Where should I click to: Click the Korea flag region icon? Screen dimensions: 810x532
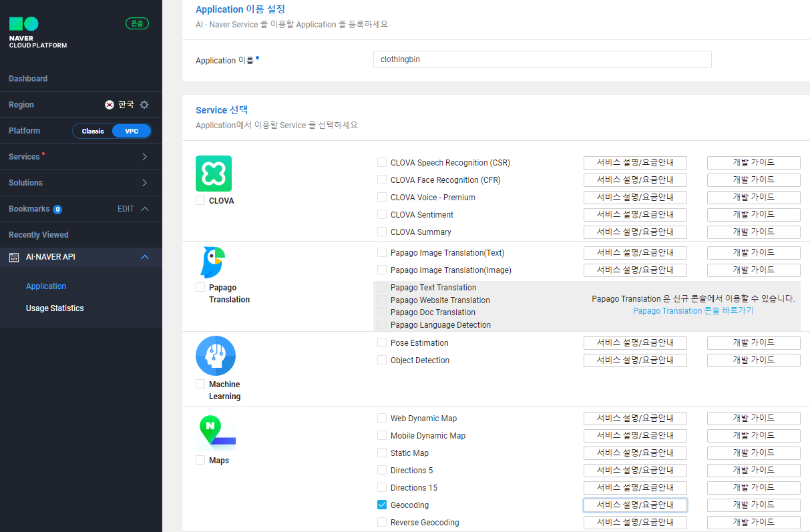pyautogui.click(x=110, y=105)
